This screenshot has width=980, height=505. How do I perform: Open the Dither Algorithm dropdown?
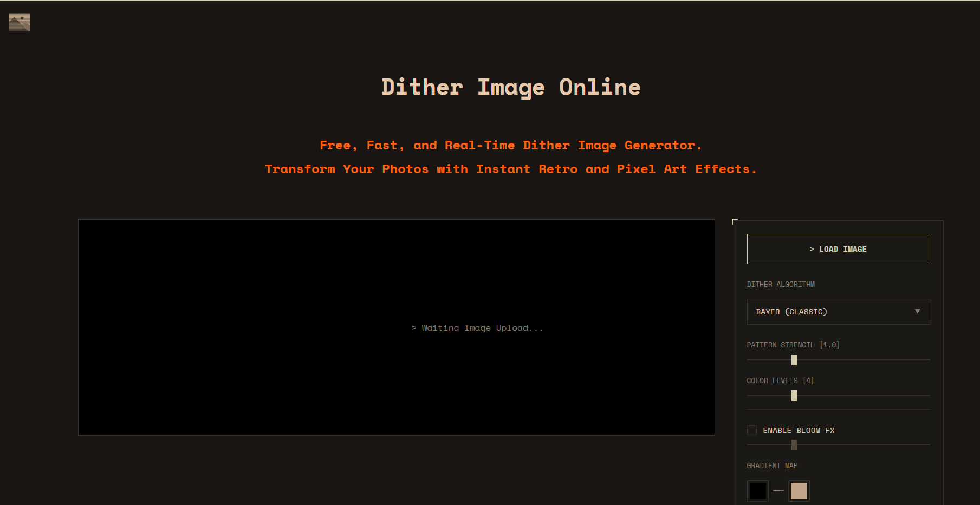(838, 312)
